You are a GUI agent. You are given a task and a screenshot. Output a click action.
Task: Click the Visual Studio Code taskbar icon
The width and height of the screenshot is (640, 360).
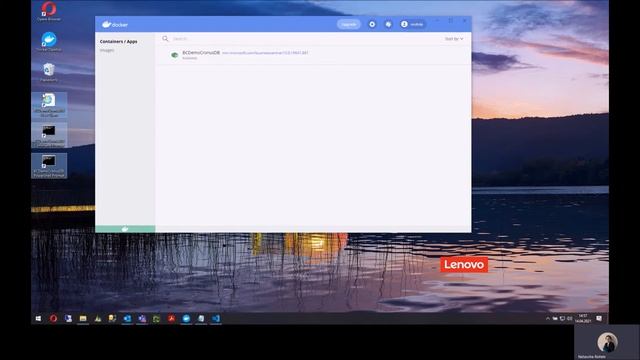216,319
